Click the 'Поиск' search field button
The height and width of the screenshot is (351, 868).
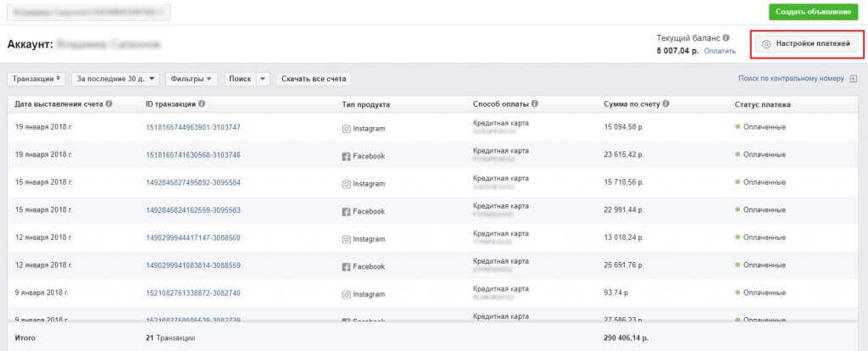[239, 79]
